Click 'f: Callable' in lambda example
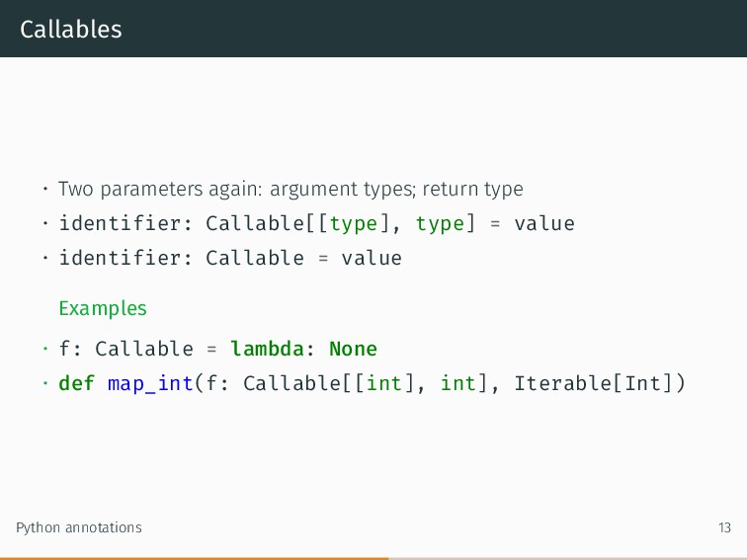 [126, 349]
